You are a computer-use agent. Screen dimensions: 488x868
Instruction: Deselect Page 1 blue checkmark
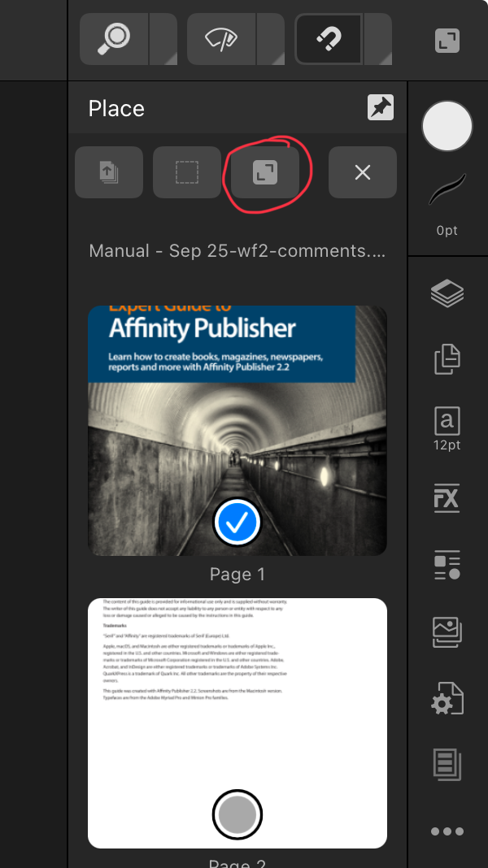tap(237, 522)
